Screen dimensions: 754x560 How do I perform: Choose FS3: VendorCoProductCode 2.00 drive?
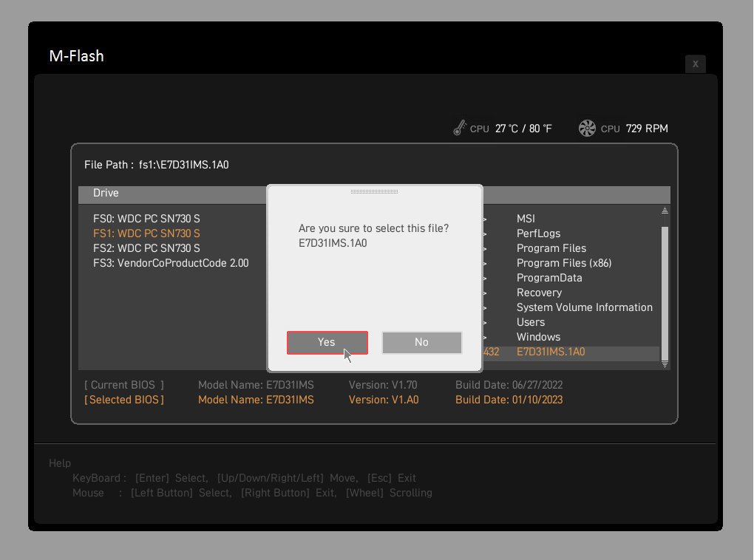pyautogui.click(x=171, y=263)
